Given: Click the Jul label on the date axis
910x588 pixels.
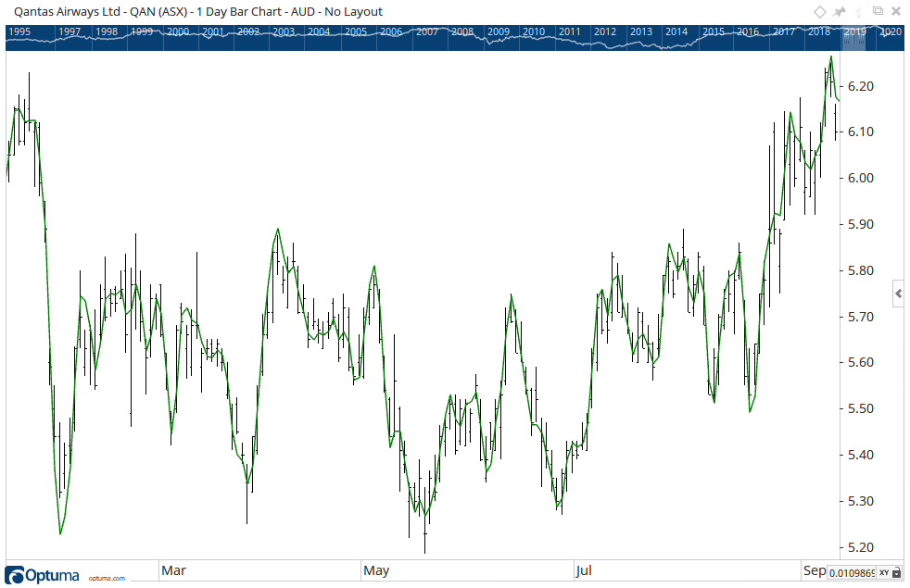Looking at the screenshot, I should [584, 570].
